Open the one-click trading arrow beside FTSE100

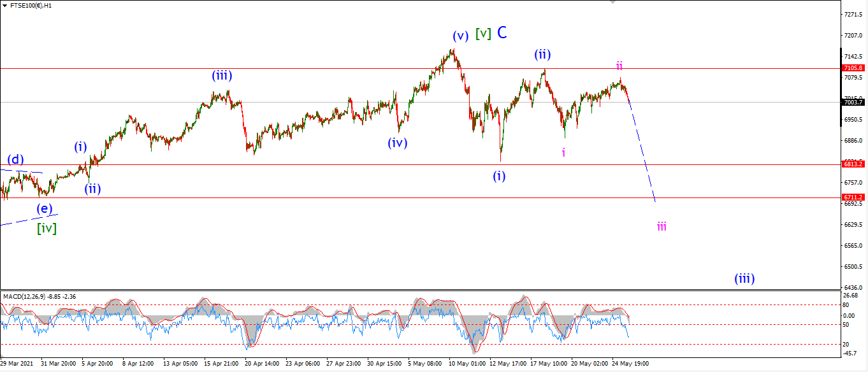coord(4,5)
